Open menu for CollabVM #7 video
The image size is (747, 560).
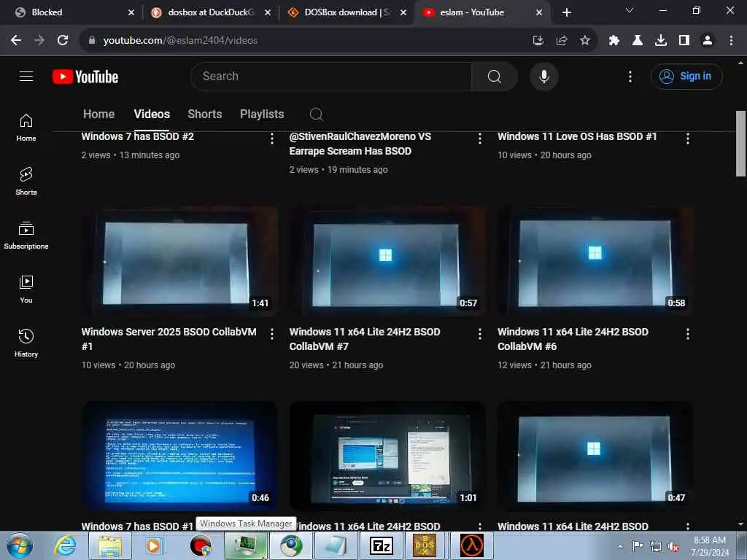point(480,334)
